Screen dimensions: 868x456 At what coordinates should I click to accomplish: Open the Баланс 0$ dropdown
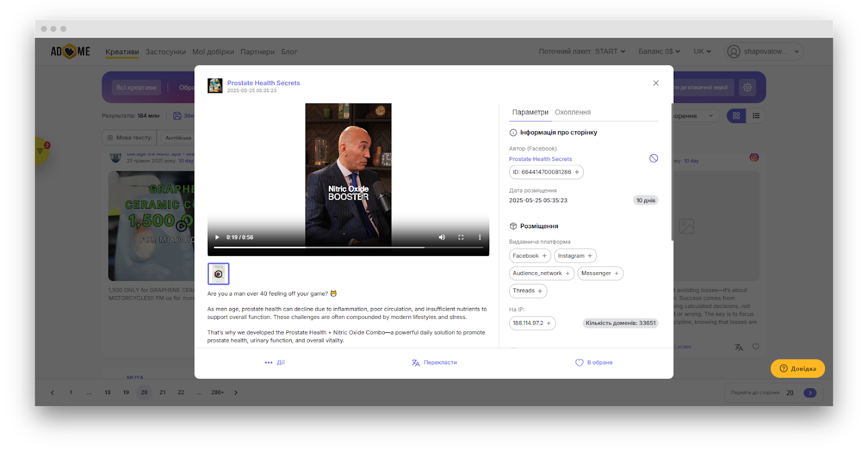tap(659, 52)
